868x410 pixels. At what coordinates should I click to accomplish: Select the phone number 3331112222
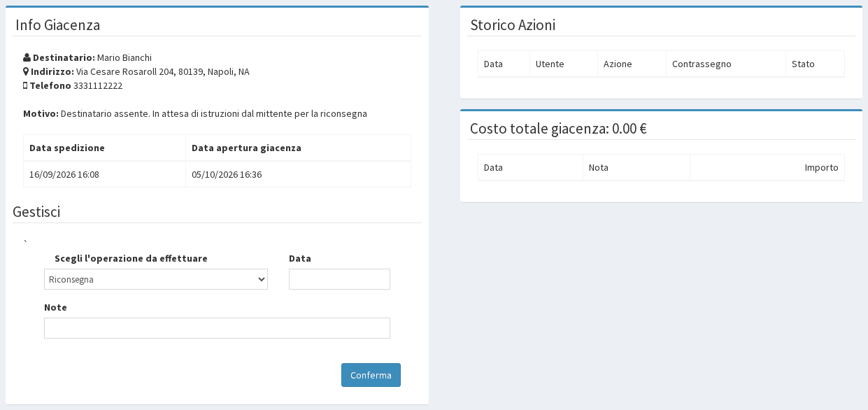[98, 85]
